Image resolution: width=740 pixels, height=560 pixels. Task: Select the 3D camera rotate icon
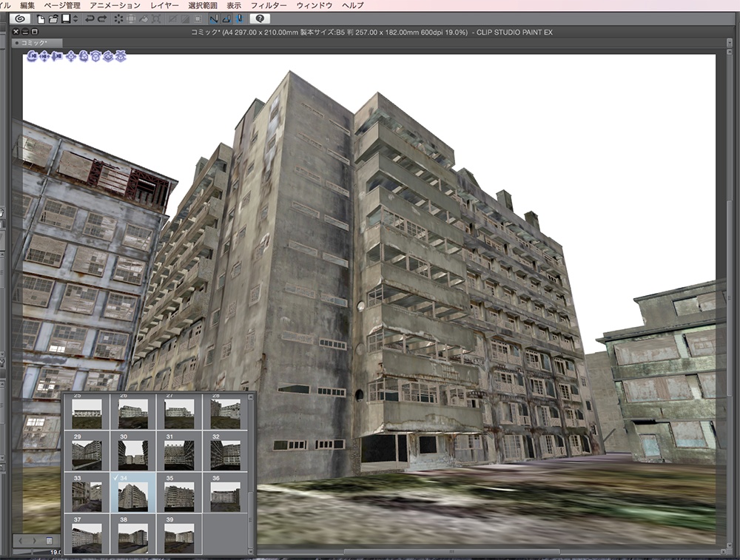pyautogui.click(x=32, y=57)
